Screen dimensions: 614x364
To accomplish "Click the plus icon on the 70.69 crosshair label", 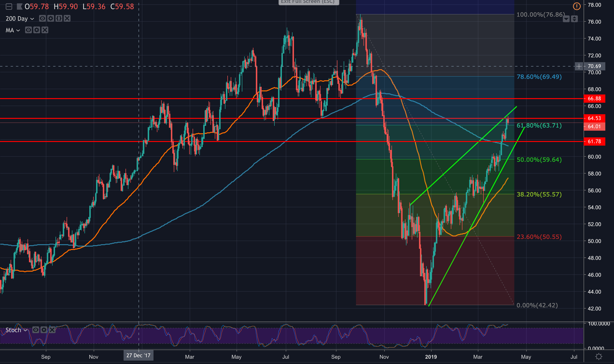I will (x=579, y=66).
